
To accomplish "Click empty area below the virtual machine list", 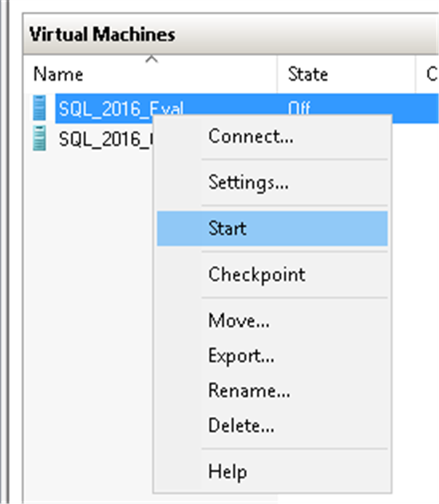I will tap(87, 321).
